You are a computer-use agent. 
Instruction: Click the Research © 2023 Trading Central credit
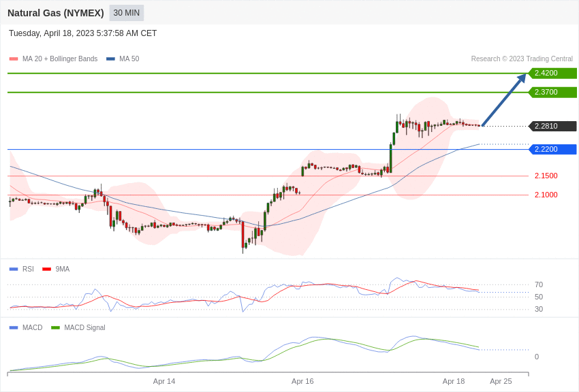[x=522, y=59]
